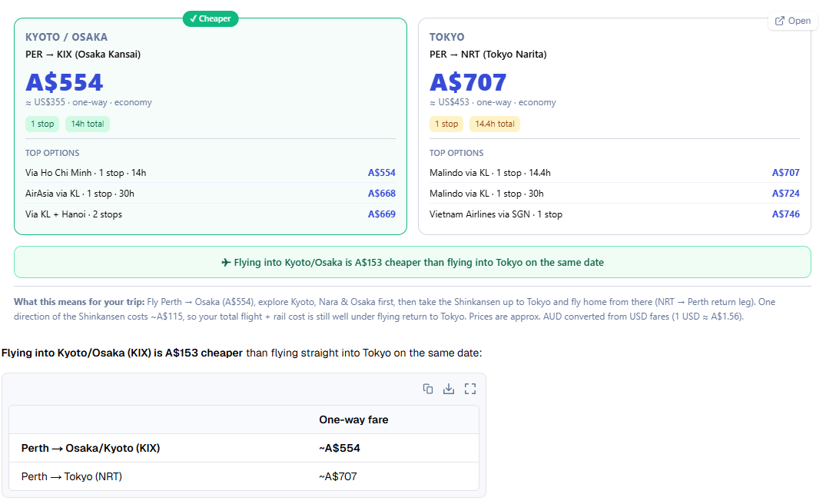This screenshot has width=826, height=504.
Task: Select the Malindo via KL 14.4h option
Action: (614, 173)
